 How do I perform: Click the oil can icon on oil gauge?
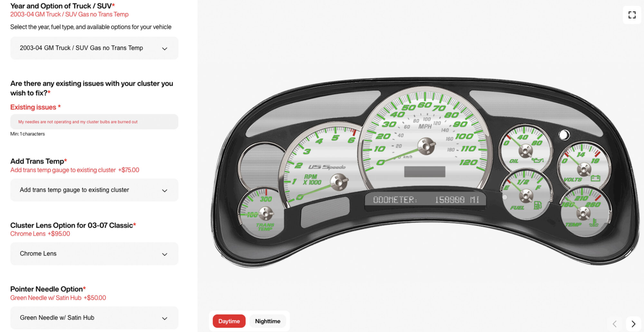point(537,160)
